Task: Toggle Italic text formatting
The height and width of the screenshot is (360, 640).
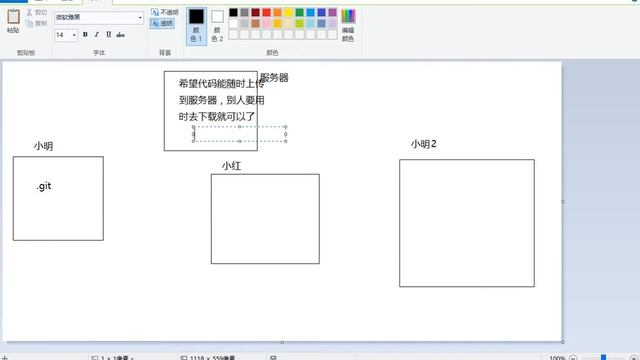Action: [97, 35]
